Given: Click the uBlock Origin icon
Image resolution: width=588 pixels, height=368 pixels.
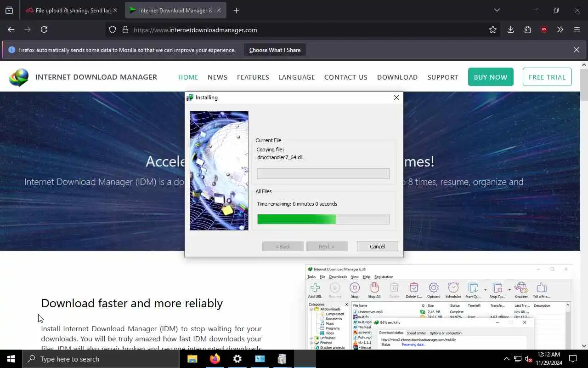Looking at the screenshot, I should pos(544,30).
